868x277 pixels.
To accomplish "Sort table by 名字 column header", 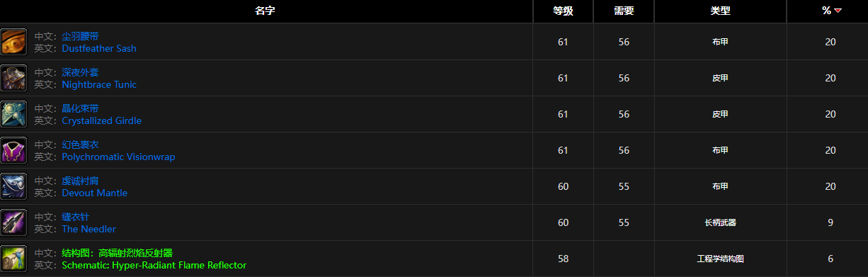I will [265, 11].
